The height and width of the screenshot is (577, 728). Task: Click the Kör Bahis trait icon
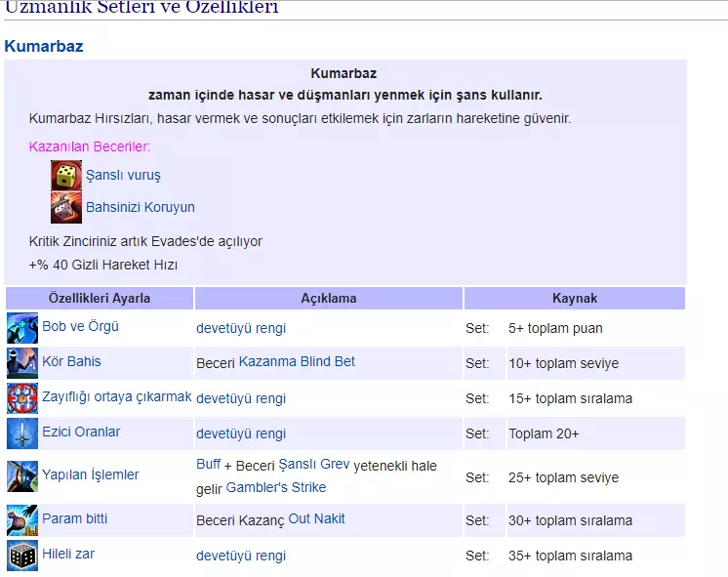[x=22, y=363]
